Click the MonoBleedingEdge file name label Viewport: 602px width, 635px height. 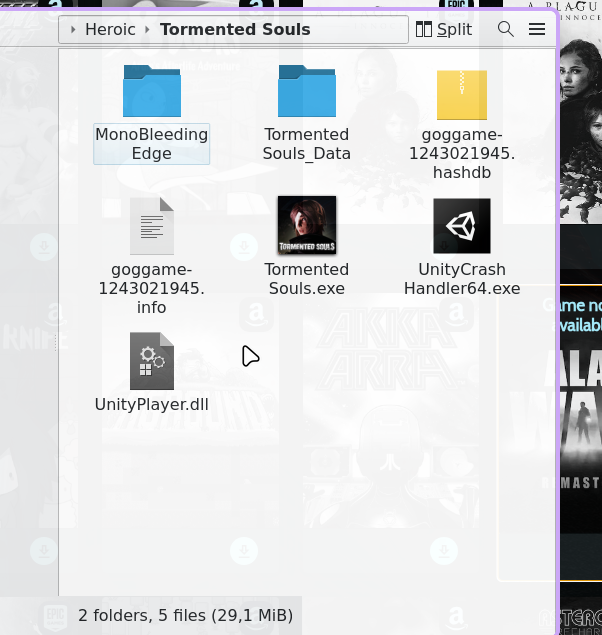pos(151,144)
